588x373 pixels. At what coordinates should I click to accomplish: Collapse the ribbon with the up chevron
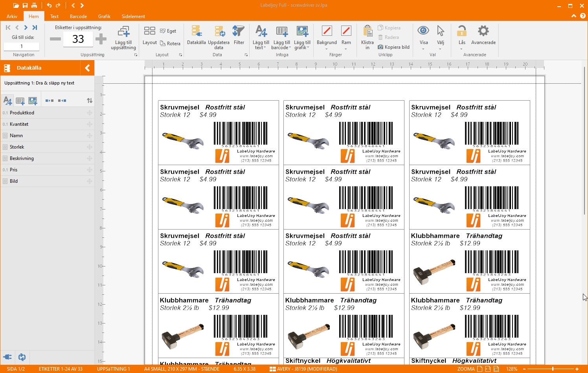point(574,16)
